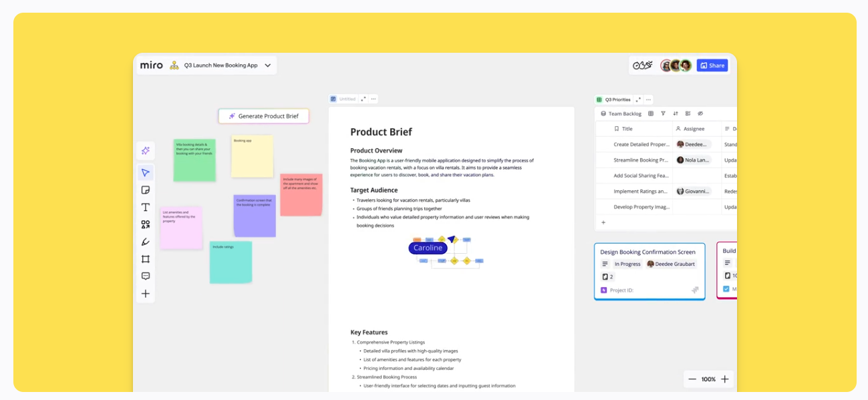
Task: Click the Generate Product Brief button
Action: point(263,116)
